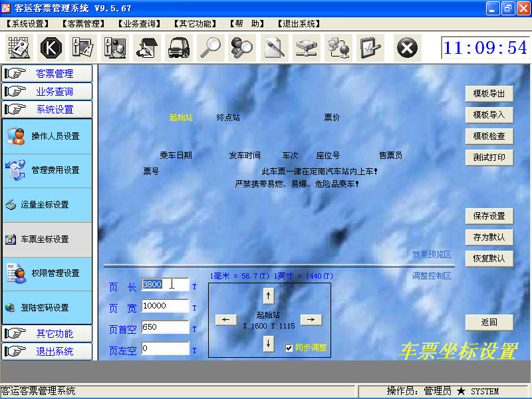Click the 保存设置 button
Image resolution: width=532 pixels, height=399 pixels.
coord(489,216)
